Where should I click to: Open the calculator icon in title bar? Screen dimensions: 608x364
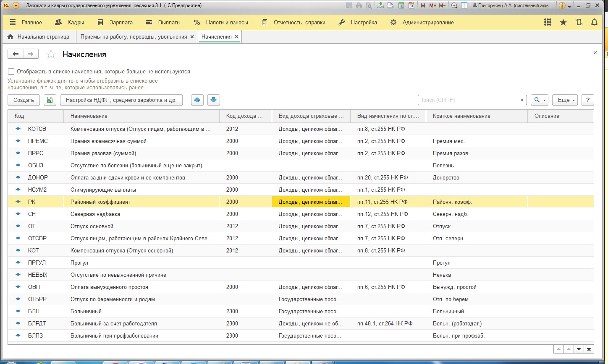[401, 5]
